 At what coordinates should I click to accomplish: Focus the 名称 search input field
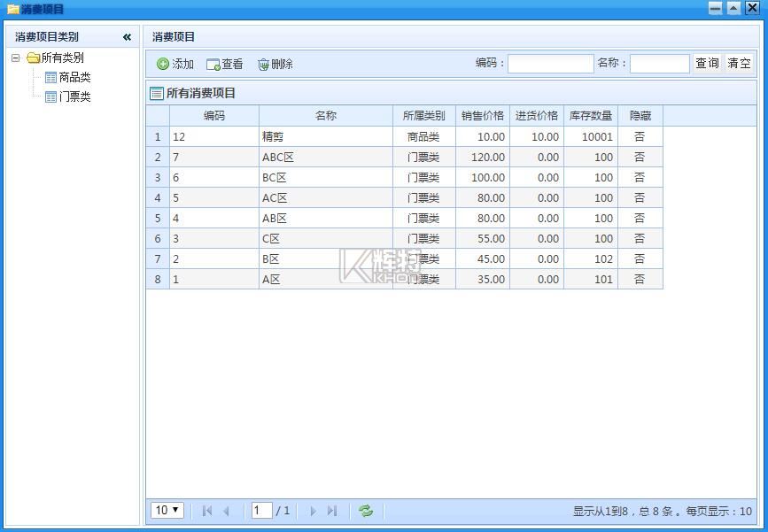659,64
